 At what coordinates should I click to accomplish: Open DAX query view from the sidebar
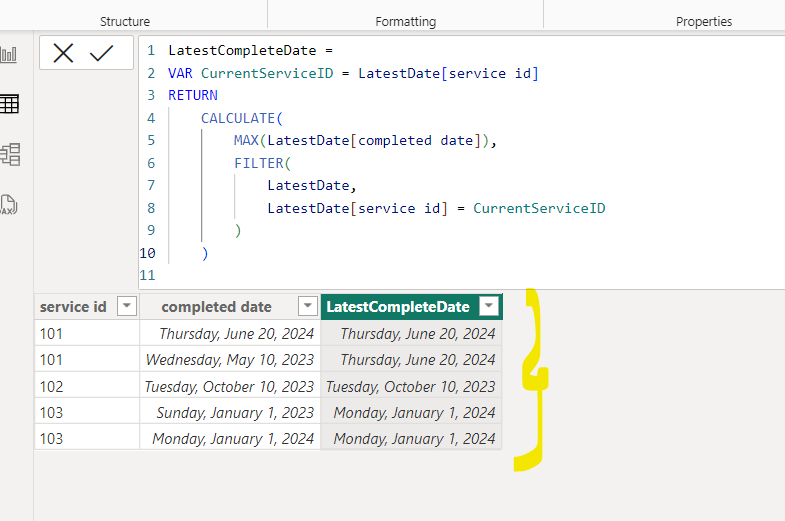[9, 205]
